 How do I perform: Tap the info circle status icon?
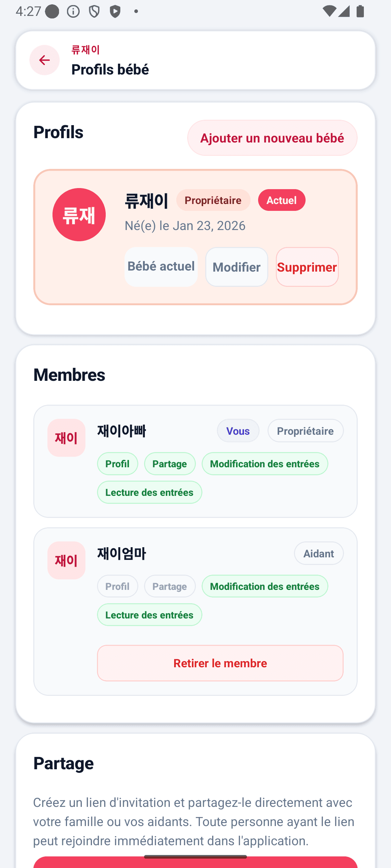click(x=73, y=12)
